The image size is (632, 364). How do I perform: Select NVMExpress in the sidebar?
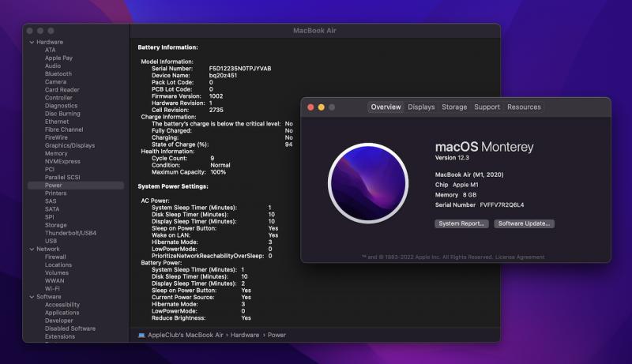coord(62,161)
